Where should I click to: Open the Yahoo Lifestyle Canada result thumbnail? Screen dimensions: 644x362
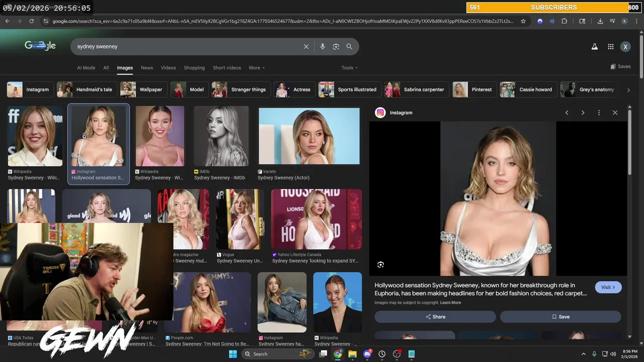316,219
